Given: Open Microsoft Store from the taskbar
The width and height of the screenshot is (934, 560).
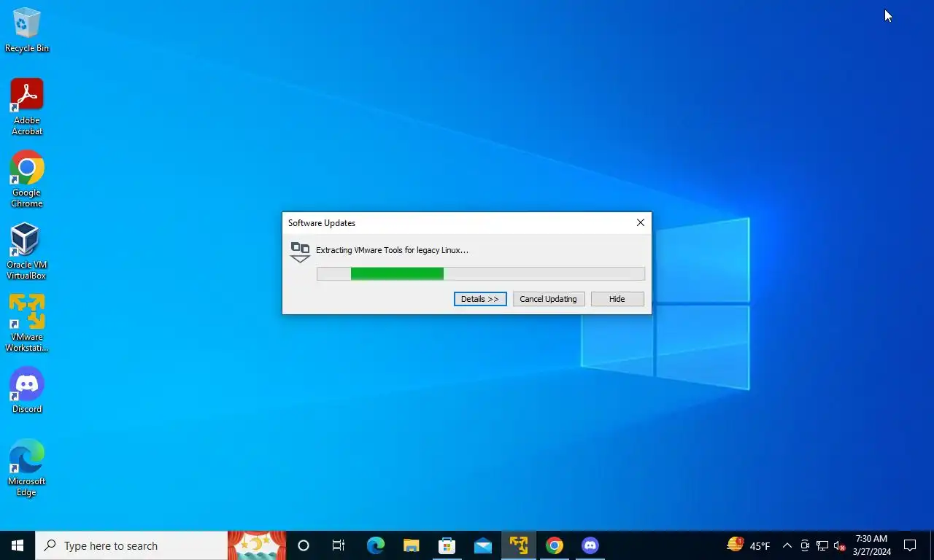Looking at the screenshot, I should [447, 545].
